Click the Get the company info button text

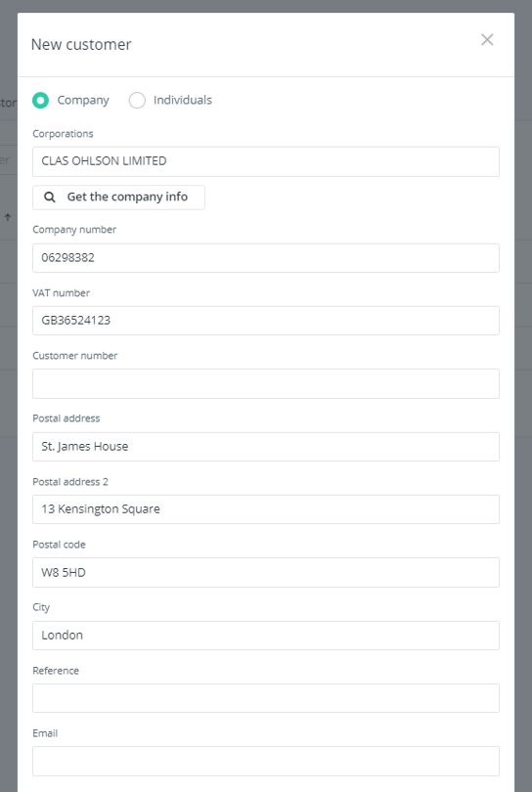point(127,197)
